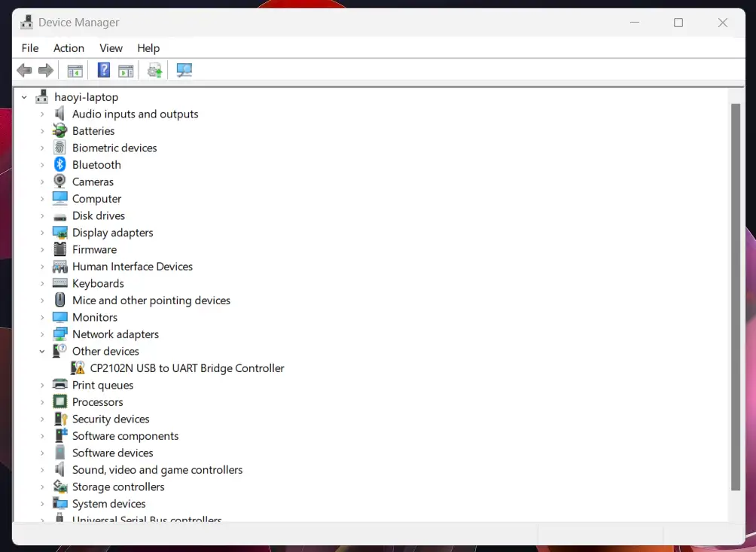The width and height of the screenshot is (756, 552).
Task: Expand the Network adapters category
Action: pyautogui.click(x=43, y=334)
